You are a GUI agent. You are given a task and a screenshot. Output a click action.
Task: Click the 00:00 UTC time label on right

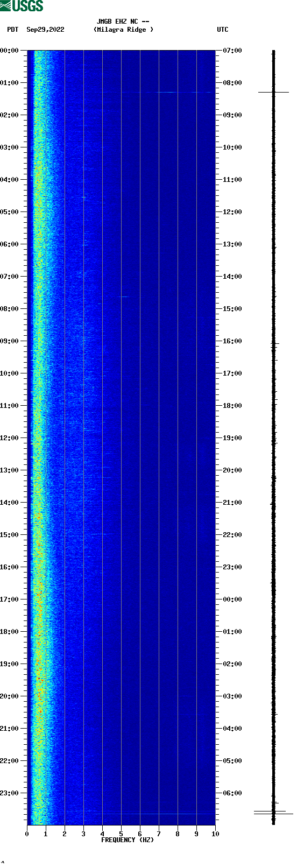pyautogui.click(x=232, y=599)
